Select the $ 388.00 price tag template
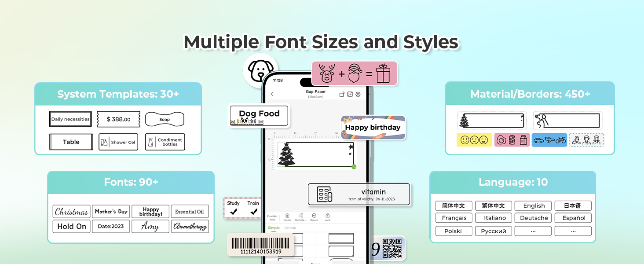 tap(119, 119)
